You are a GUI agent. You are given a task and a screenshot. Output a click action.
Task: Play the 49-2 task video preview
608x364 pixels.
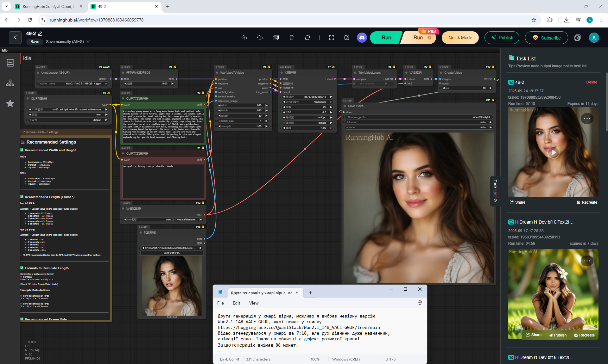coord(553,152)
